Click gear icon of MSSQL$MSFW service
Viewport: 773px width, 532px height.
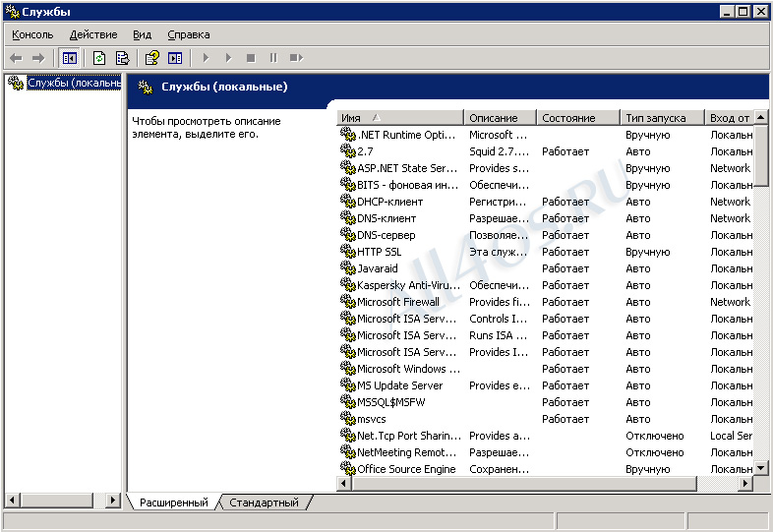click(x=347, y=402)
